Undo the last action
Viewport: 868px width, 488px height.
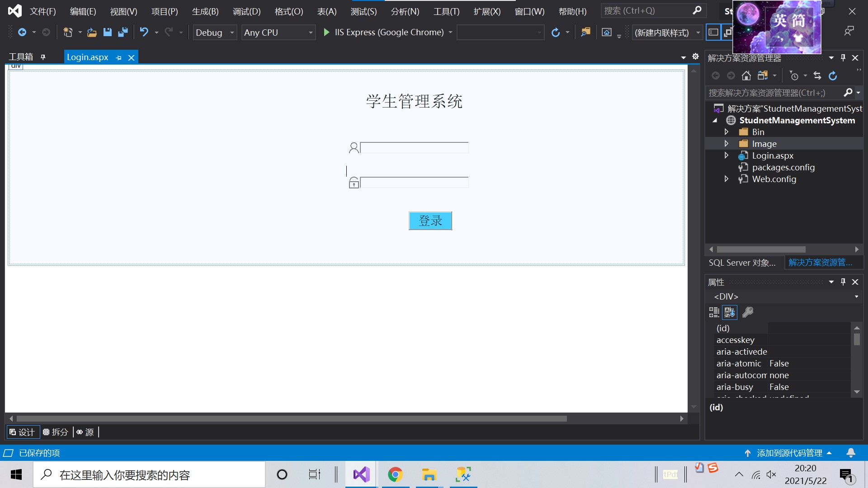[x=144, y=32]
